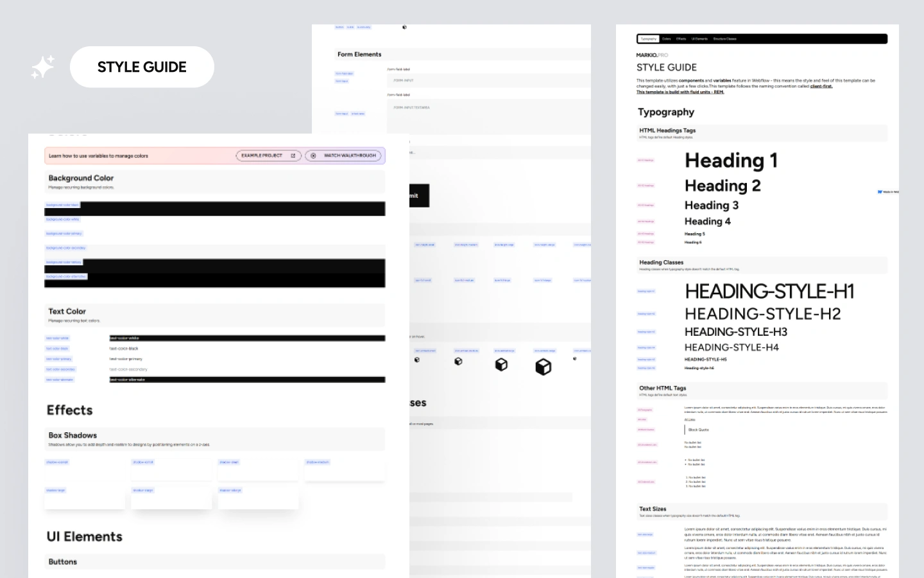This screenshot has height=578, width=924.
Task: Select Effects in the navigation bar
Action: tap(681, 39)
